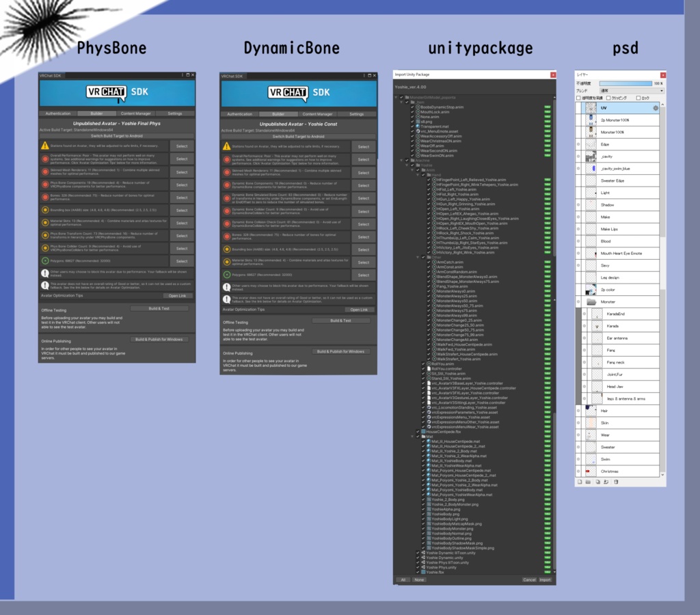The image size is (700, 615).
Task: Collapse the Anim folder in import tree
Action: tap(412, 170)
